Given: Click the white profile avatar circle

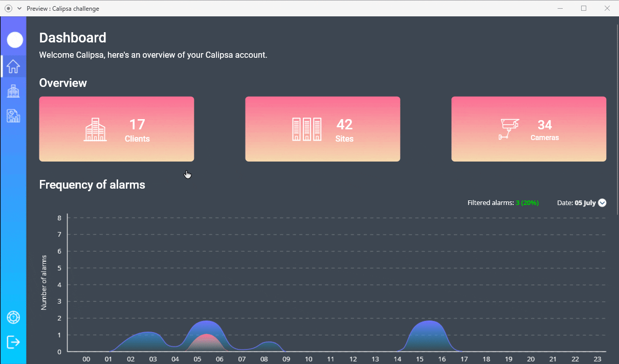Looking at the screenshot, I should click(x=15, y=40).
